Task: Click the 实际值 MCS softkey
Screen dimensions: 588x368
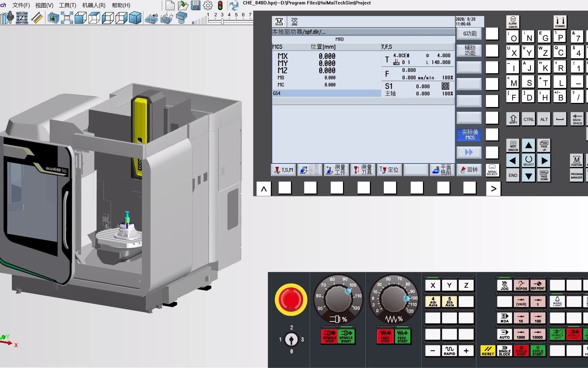Action: (469, 135)
